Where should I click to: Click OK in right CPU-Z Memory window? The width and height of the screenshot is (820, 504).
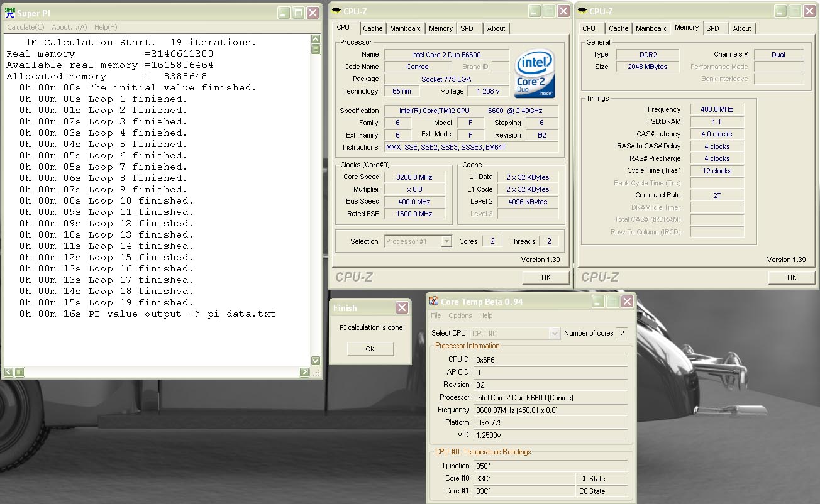click(792, 277)
